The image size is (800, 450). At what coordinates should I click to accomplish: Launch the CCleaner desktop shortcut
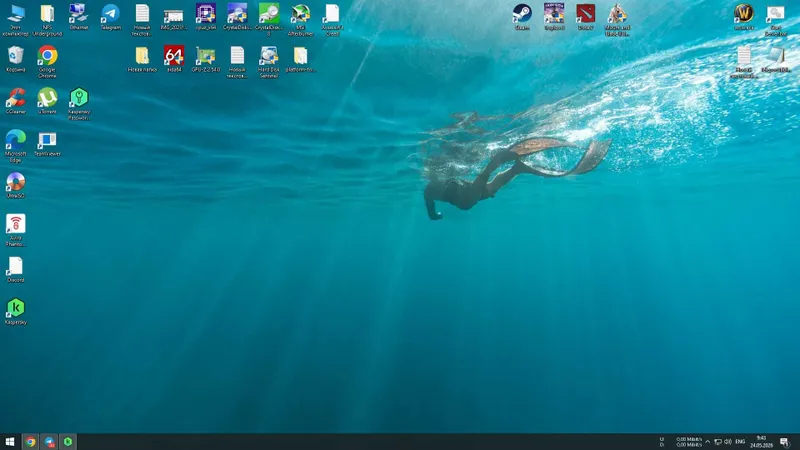point(16,101)
